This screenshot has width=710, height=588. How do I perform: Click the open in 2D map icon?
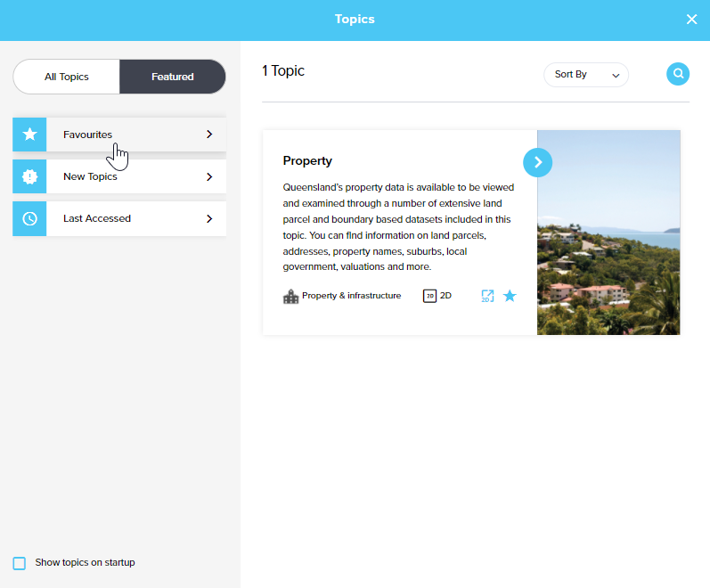click(x=487, y=296)
